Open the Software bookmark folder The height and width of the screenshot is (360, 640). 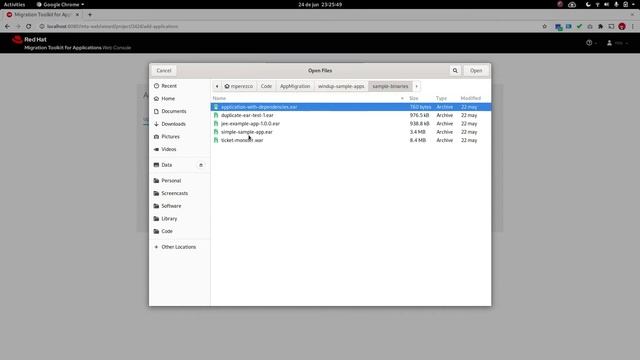pos(180,206)
